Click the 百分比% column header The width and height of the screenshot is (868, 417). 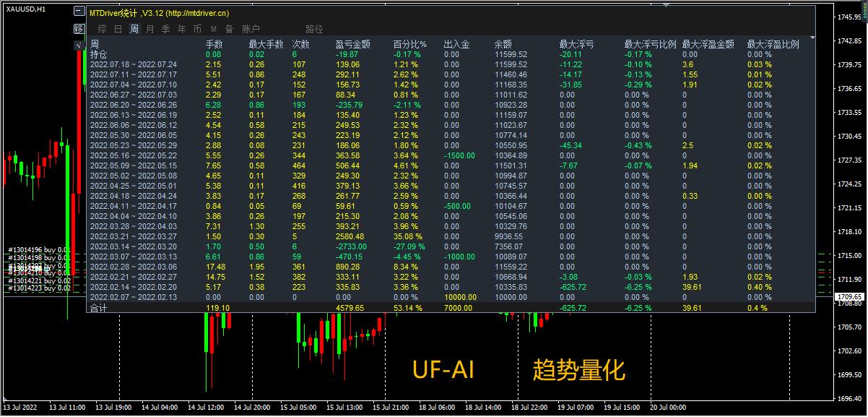point(409,44)
